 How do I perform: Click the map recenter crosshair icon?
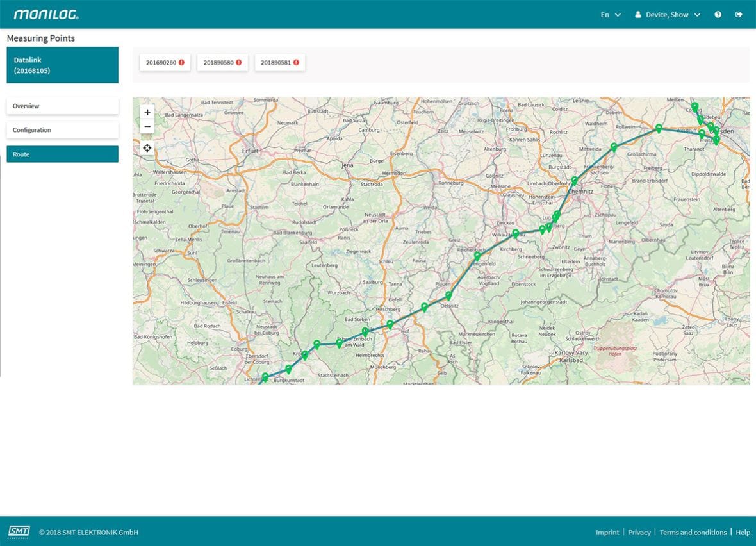147,148
